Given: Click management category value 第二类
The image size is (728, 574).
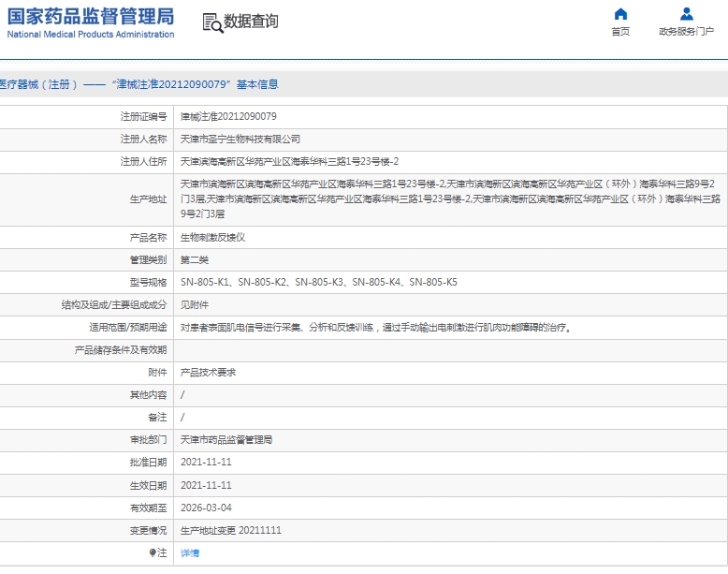Looking at the screenshot, I should tap(194, 259).
